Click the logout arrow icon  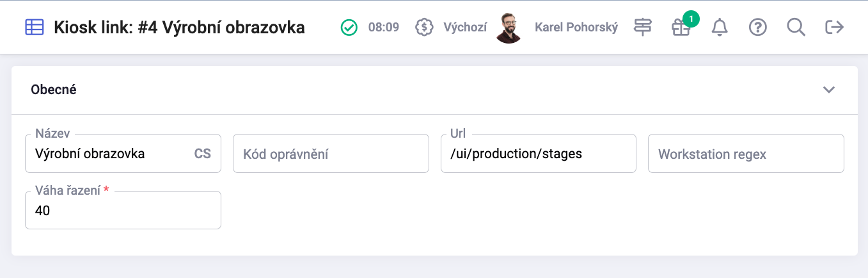tap(835, 27)
